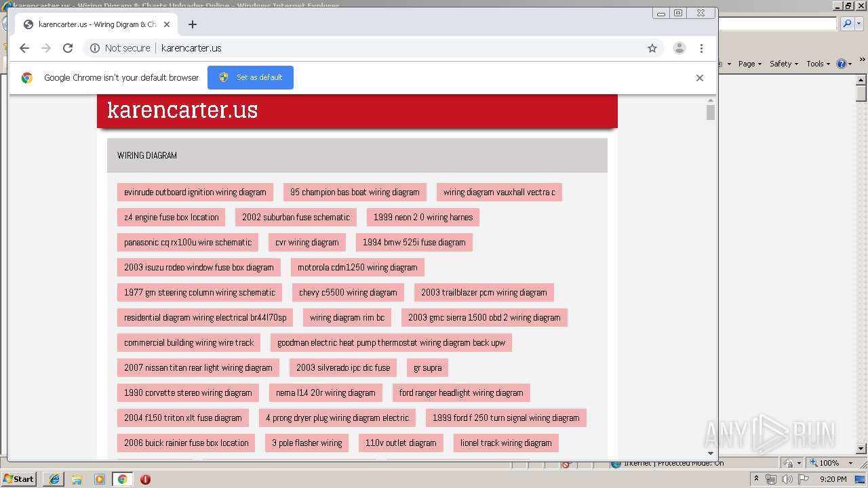Viewport: 868px width, 488px height.
Task: Bookmark this page with the star icon
Action: [x=652, y=48]
